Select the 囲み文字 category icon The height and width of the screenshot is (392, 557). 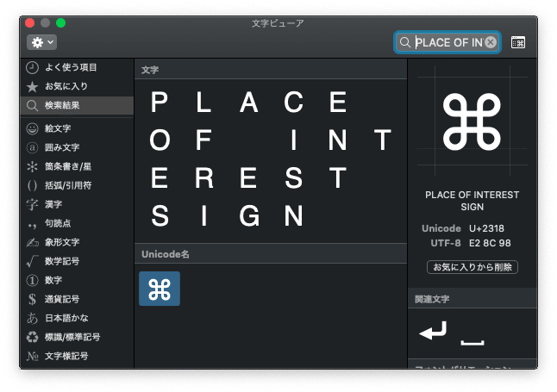pos(32,147)
